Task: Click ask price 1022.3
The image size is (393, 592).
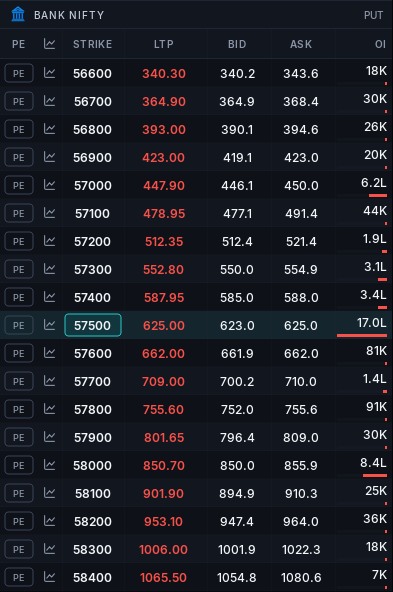Action: [x=301, y=549]
